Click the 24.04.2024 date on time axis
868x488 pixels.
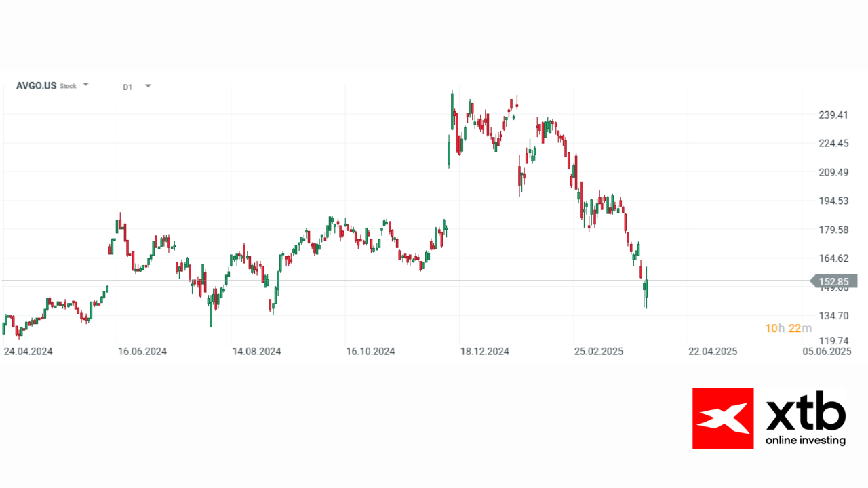(28, 351)
